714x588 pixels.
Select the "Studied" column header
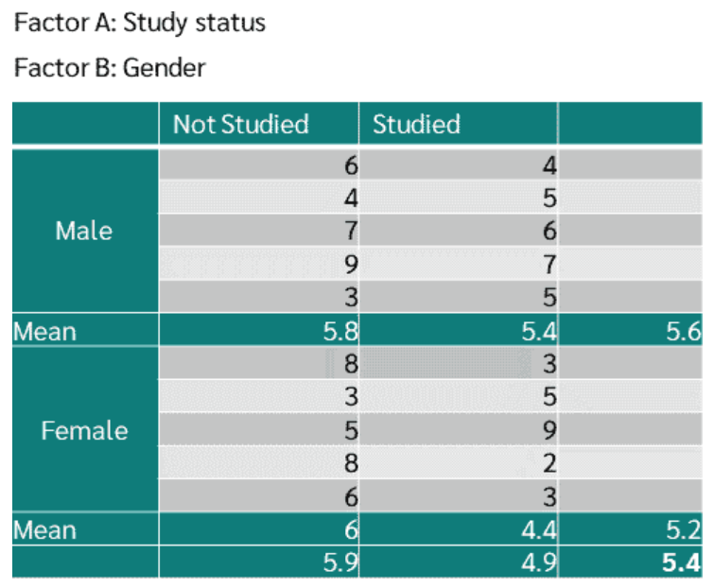[x=416, y=124]
